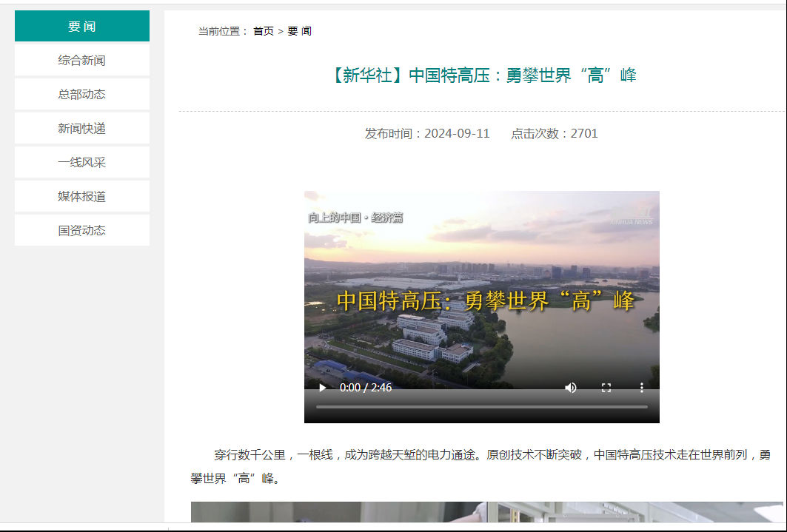This screenshot has height=532, width=787.
Task: Mute the video with the speaker icon
Action: (571, 388)
